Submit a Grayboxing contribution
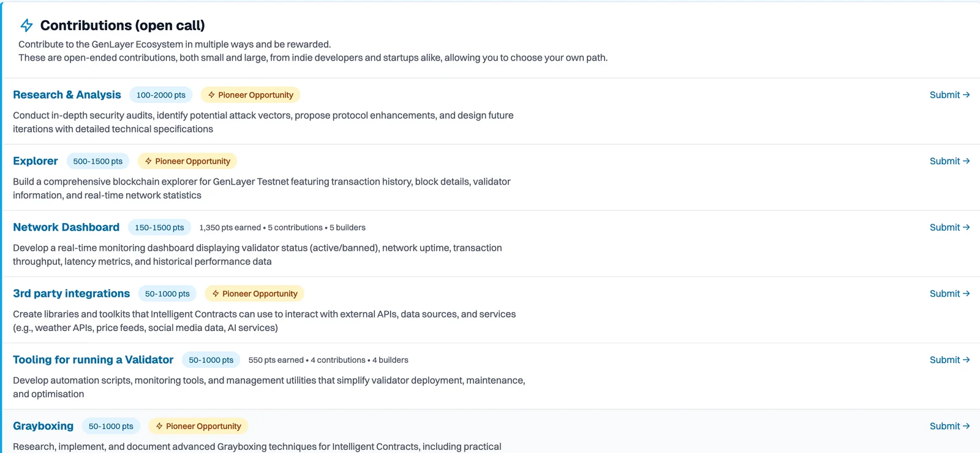The width and height of the screenshot is (980, 453). pos(949,426)
